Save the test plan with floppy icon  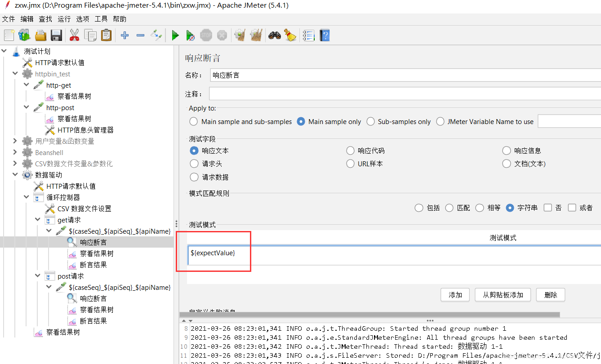56,35
